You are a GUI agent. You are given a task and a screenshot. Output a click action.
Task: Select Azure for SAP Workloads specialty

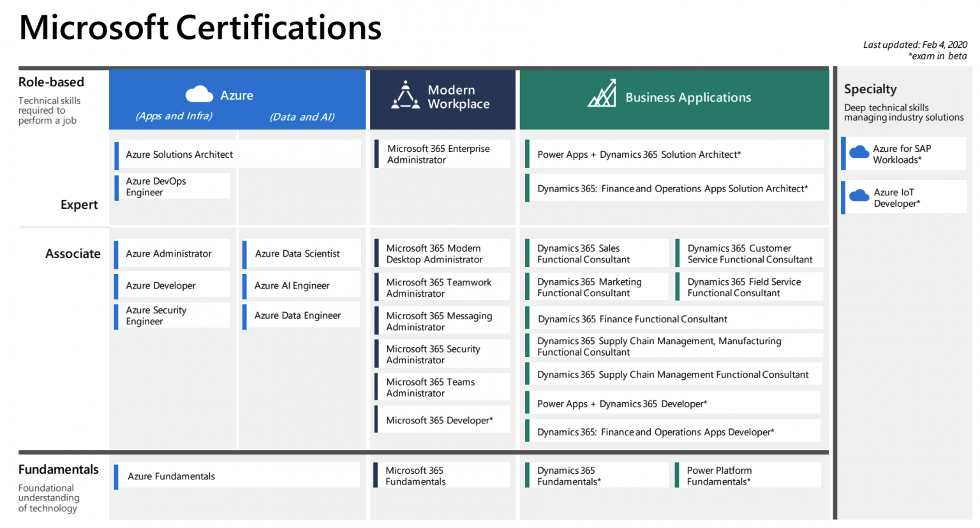(x=904, y=154)
